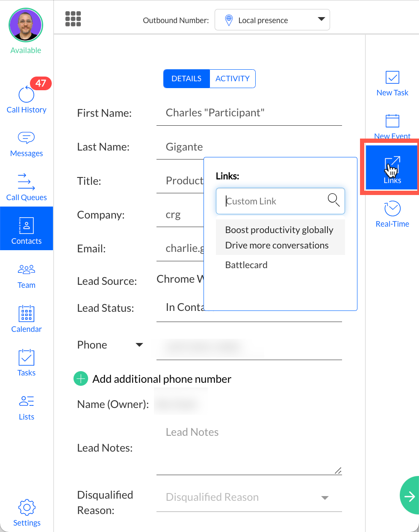Switch to the ACTIVITY tab
Viewport: 419px width, 532px height.
(233, 79)
